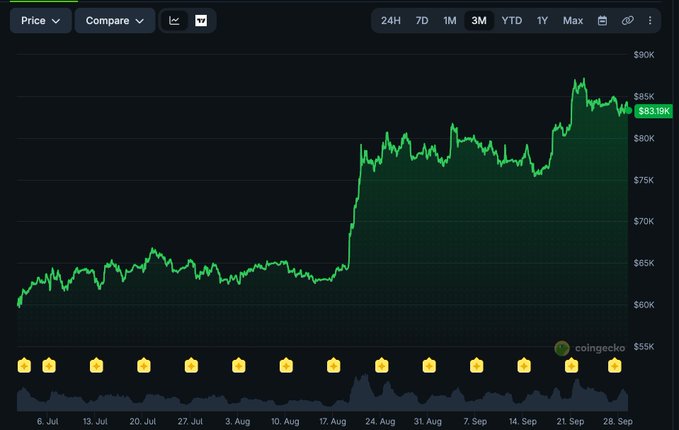Click the 17. Aug date label
The height and width of the screenshot is (430, 679).
point(333,421)
